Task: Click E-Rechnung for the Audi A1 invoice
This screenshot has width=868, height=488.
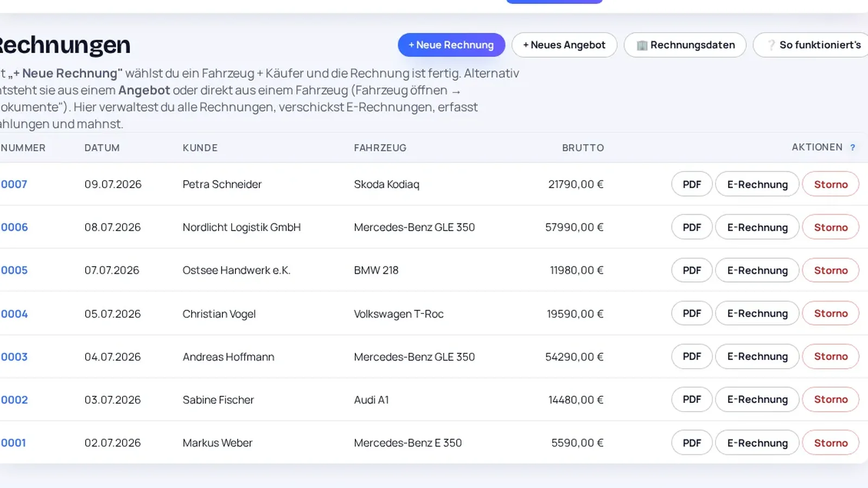Action: 757,399
